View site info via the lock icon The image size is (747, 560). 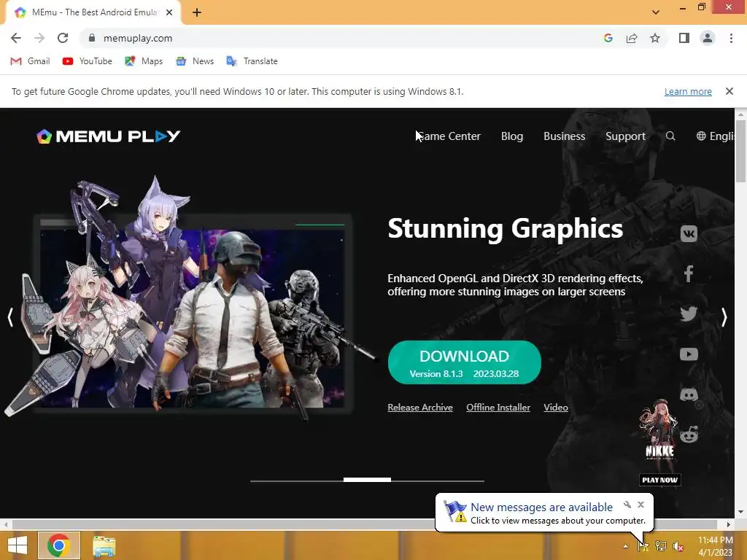(x=92, y=38)
